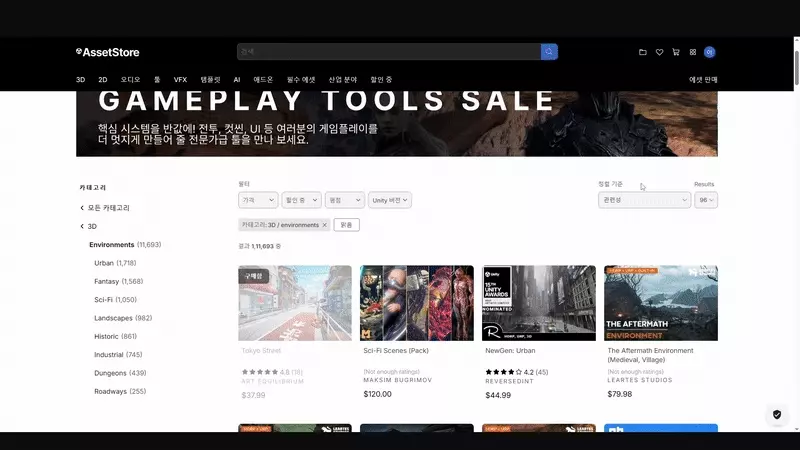800x450 pixels.
Task: Open the 관련성 sort dropdown
Action: click(x=644, y=200)
